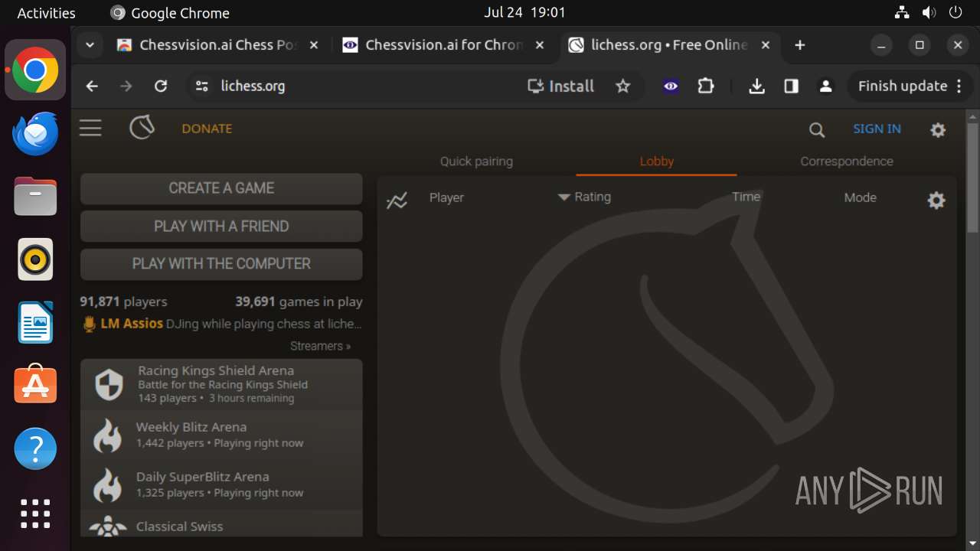Click the lichess logo icon
The width and height of the screenshot is (980, 551).
[142, 128]
